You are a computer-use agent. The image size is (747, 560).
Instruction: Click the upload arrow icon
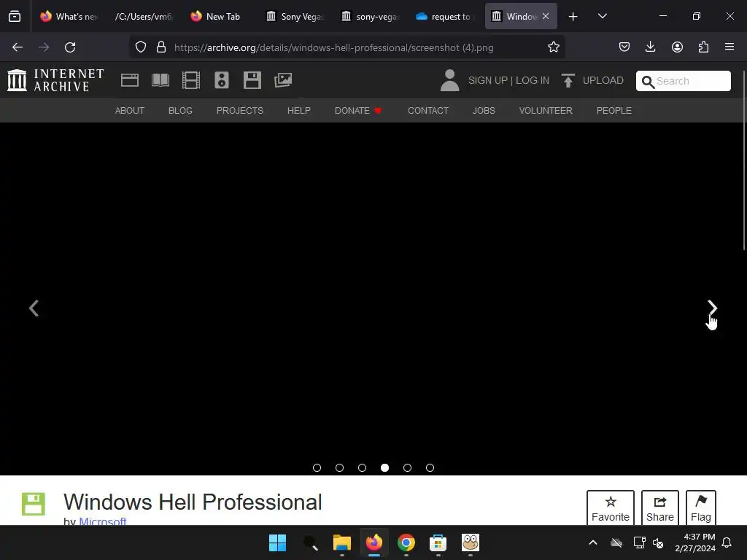click(568, 80)
